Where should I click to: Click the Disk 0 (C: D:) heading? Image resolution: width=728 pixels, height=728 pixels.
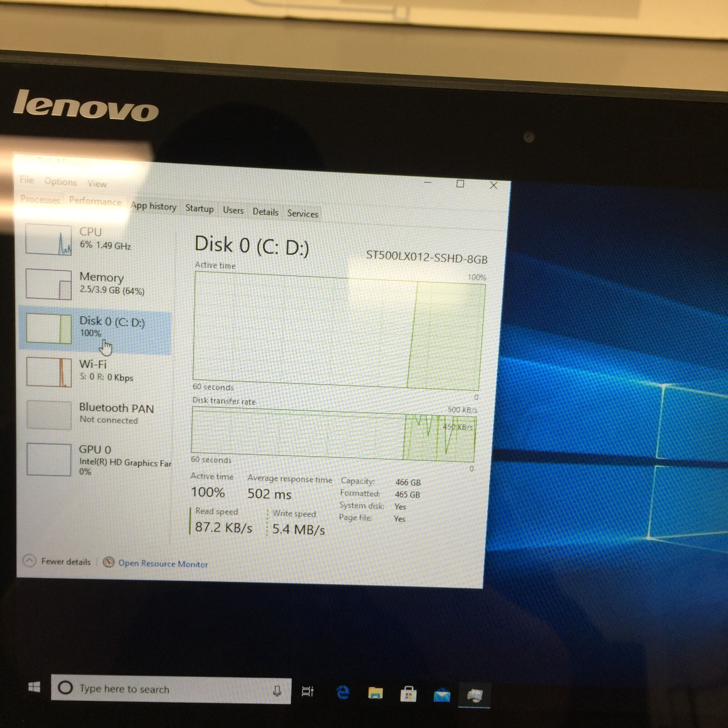(x=252, y=246)
